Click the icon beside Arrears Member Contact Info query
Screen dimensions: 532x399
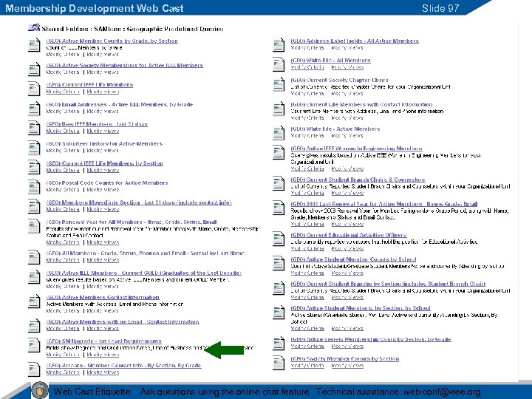(34, 369)
